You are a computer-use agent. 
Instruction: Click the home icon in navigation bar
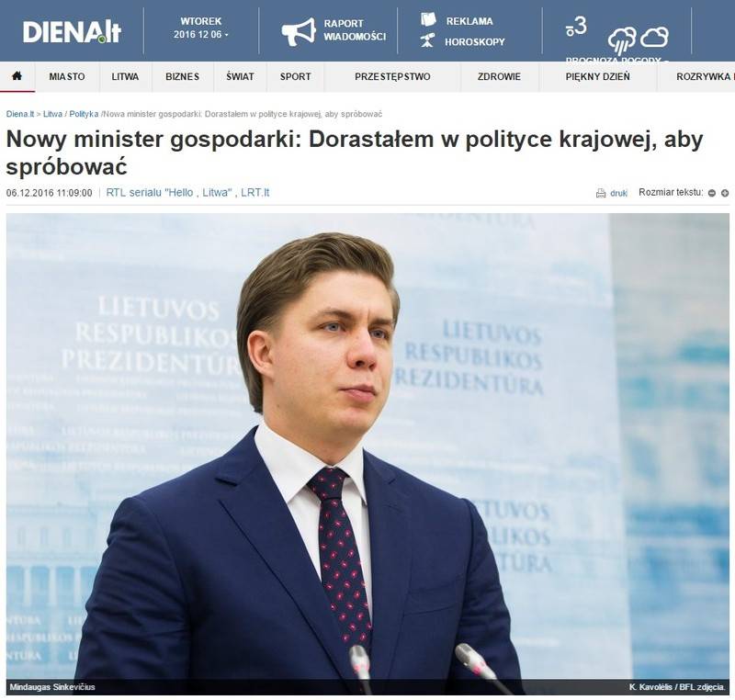click(x=17, y=76)
